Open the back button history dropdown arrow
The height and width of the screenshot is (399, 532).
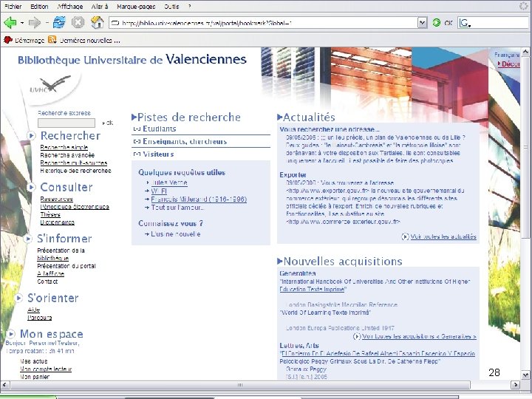pyautogui.click(x=22, y=23)
